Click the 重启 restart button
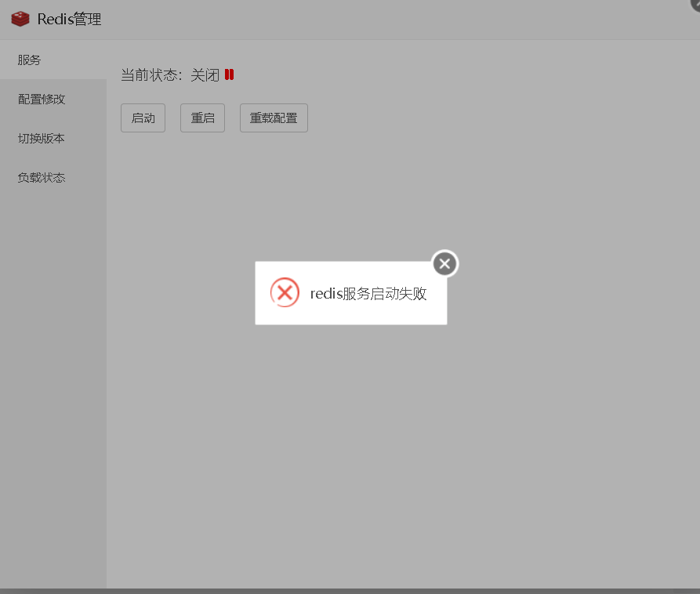The image size is (700, 594). (x=203, y=118)
